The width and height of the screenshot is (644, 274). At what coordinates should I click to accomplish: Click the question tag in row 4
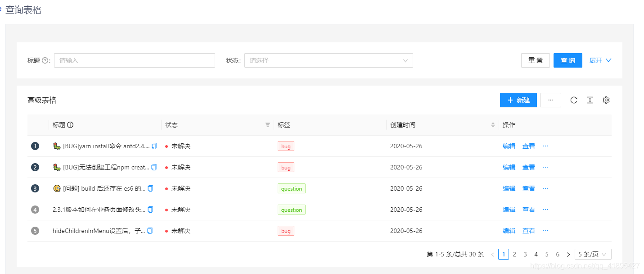292,210
